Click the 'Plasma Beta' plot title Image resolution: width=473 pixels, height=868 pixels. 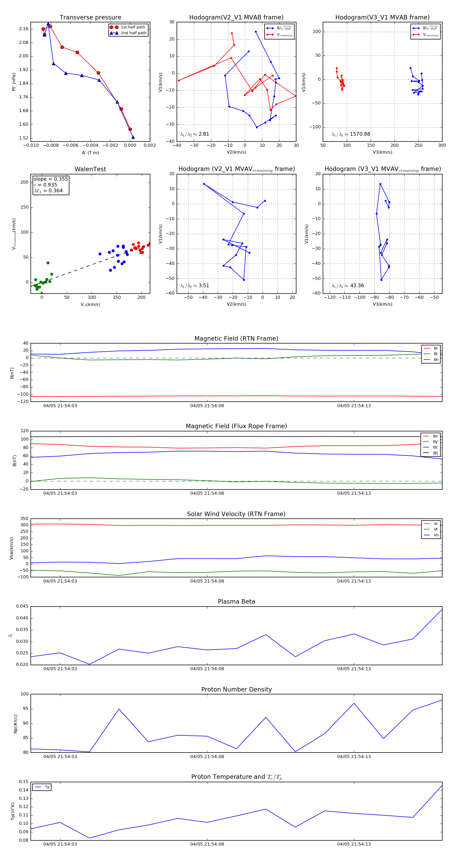click(x=236, y=602)
